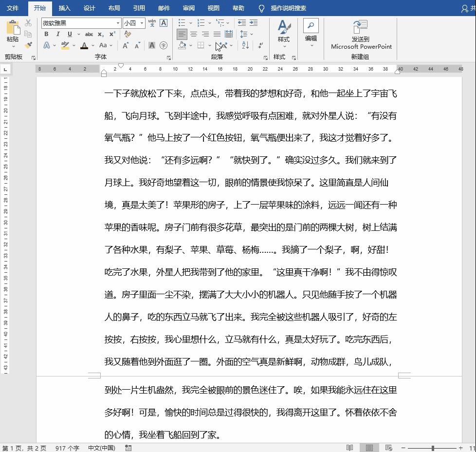Switch to the 插入 ribbon tab
Image resolution: width=476 pixels, height=452 pixels.
[65, 8]
